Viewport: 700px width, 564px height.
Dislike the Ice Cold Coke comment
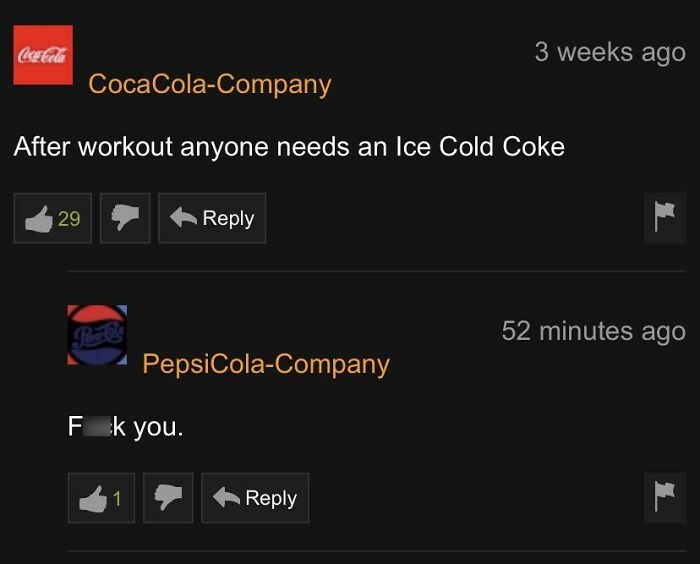pyautogui.click(x=125, y=218)
